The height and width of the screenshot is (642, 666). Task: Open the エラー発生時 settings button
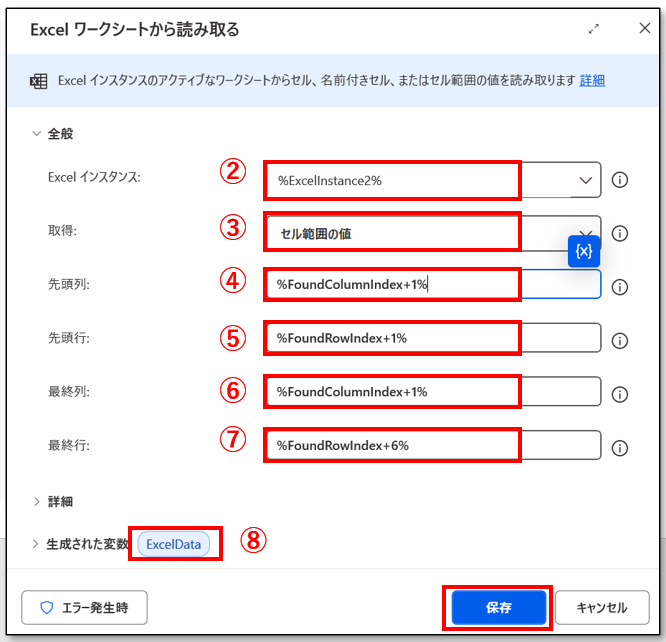point(85,607)
